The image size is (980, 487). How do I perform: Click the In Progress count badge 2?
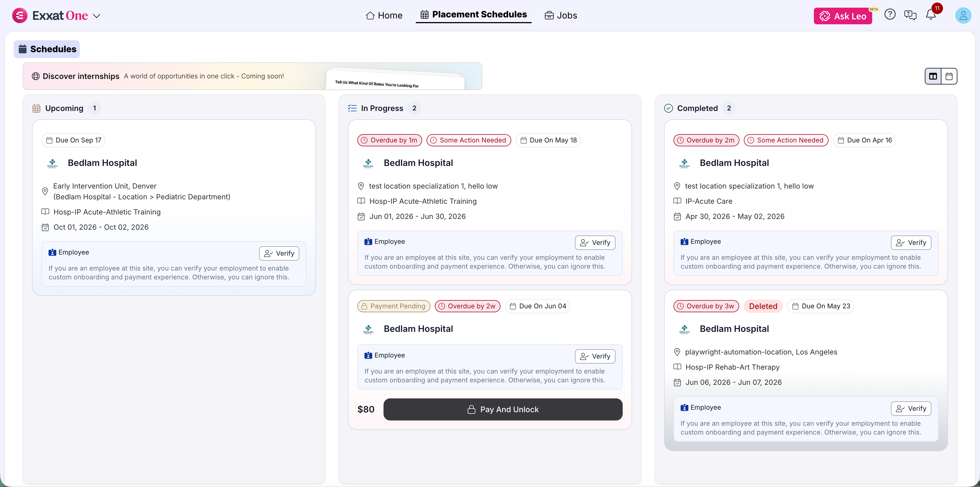(x=414, y=108)
